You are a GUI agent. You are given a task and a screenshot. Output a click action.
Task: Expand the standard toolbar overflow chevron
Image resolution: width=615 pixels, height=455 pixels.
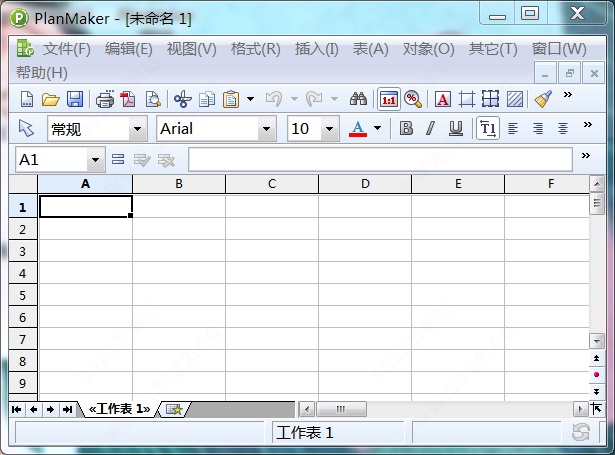point(568,95)
